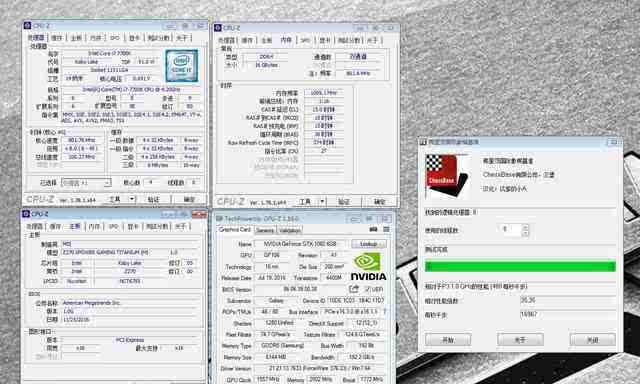The width and height of the screenshot is (640, 384).
Task: Click the GDDR5 (Samsung) memory type value
Action: coord(282,346)
